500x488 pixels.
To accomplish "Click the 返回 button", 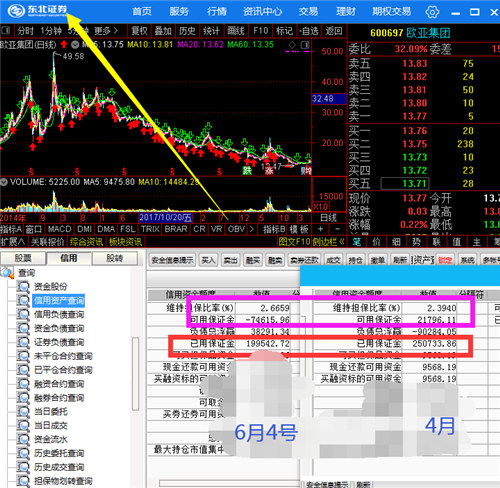I will 334,31.
